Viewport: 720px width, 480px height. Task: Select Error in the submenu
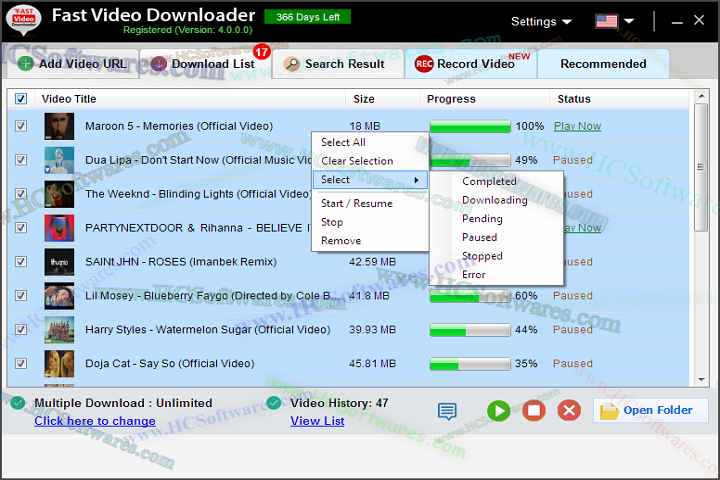pyautogui.click(x=496, y=275)
